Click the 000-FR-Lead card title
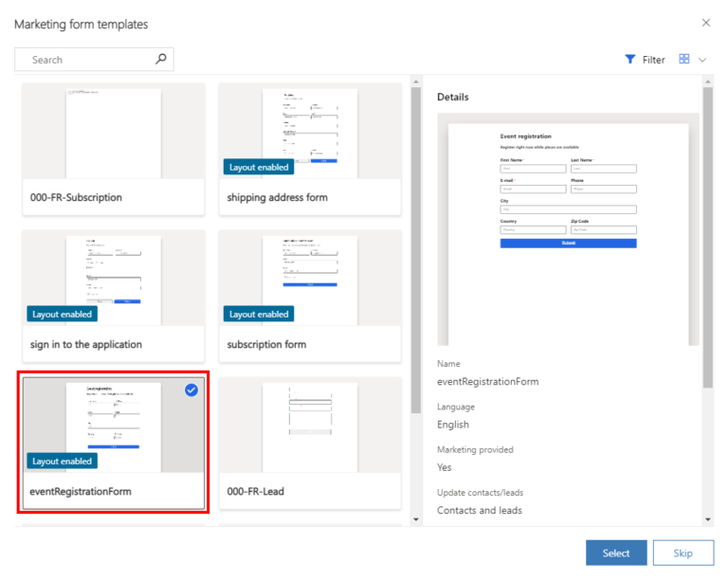Screen dimensions: 728x580 click(255, 491)
